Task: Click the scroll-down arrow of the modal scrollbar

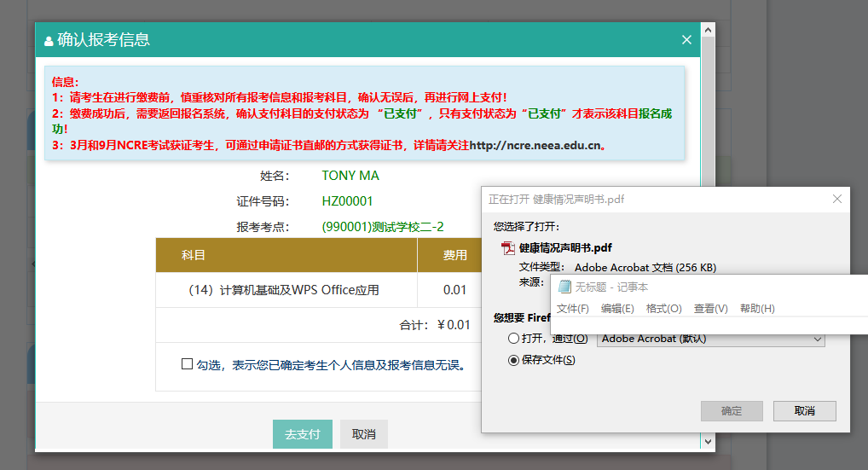Action: click(707, 441)
